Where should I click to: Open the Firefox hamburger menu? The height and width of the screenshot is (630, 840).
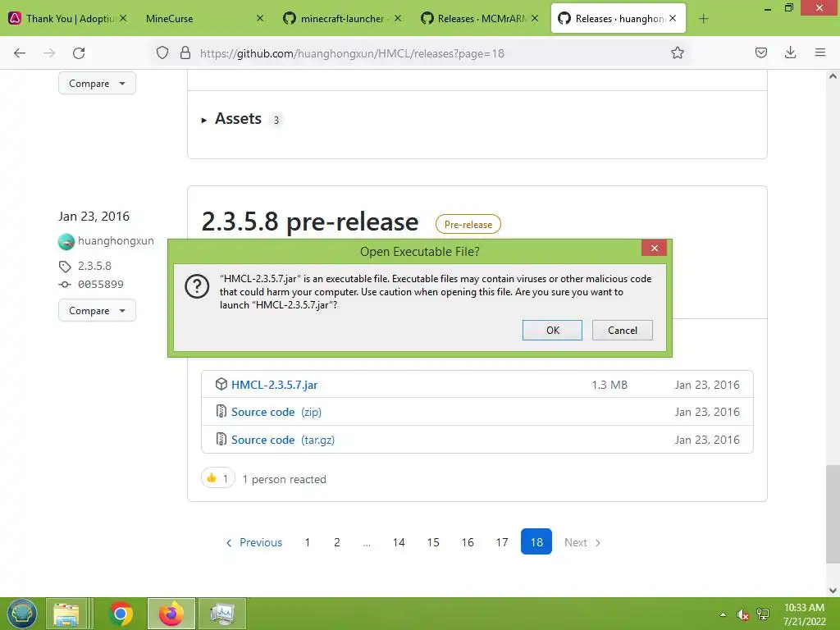point(820,52)
